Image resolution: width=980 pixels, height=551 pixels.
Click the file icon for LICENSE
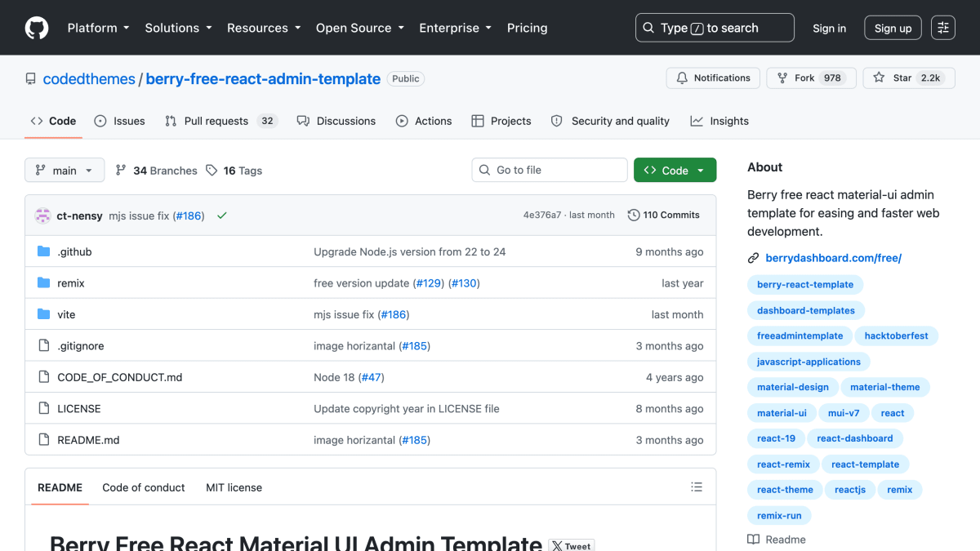click(44, 408)
